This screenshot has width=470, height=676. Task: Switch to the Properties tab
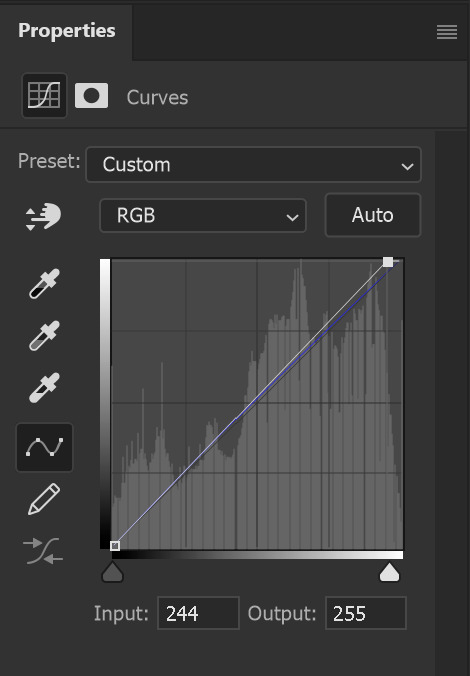(66, 31)
